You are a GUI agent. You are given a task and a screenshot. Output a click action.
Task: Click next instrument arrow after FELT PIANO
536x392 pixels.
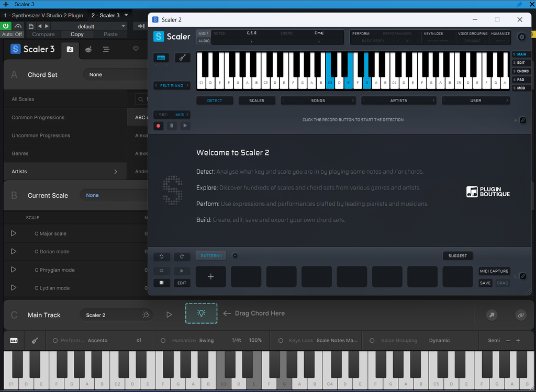187,85
